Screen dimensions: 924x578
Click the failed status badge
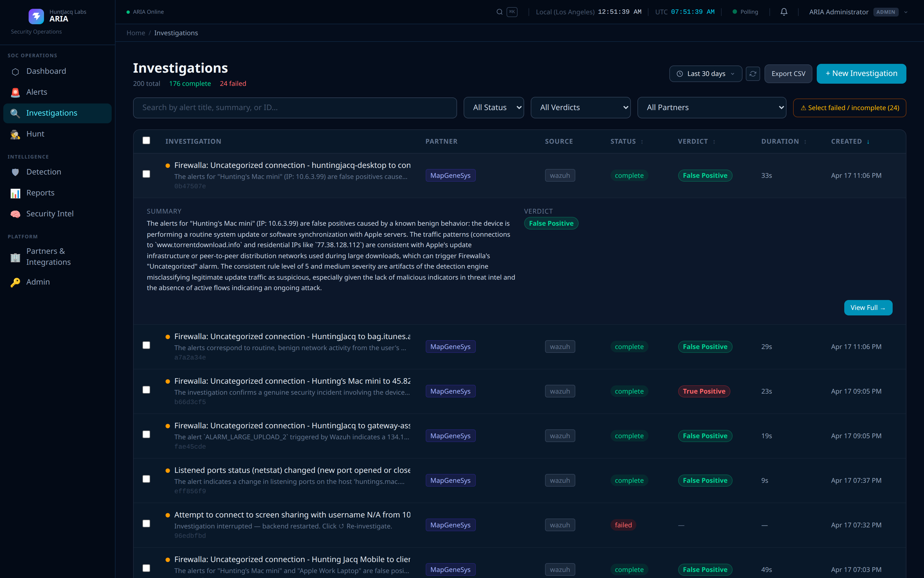click(623, 525)
